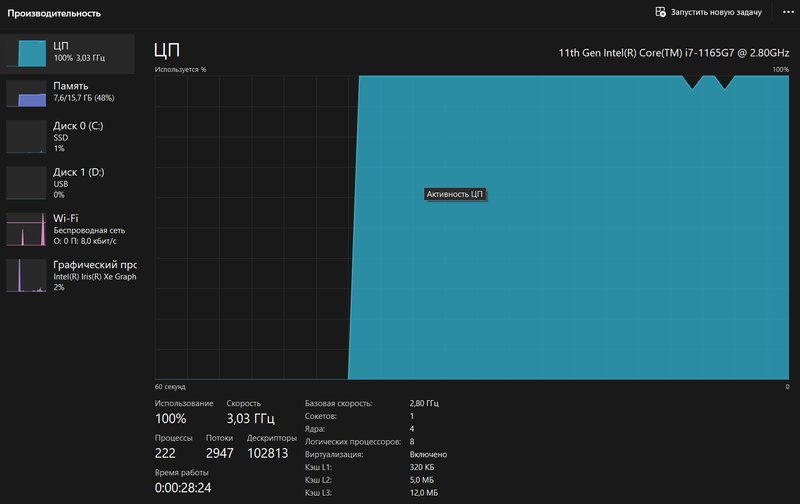The height and width of the screenshot is (504, 800).
Task: Select the ЦП mini graph thumbnail
Action: (26, 53)
